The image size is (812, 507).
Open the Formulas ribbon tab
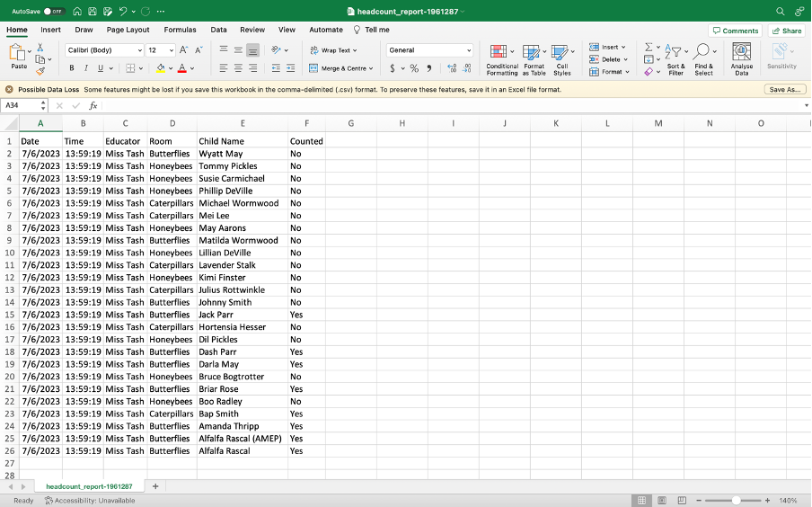click(x=180, y=30)
